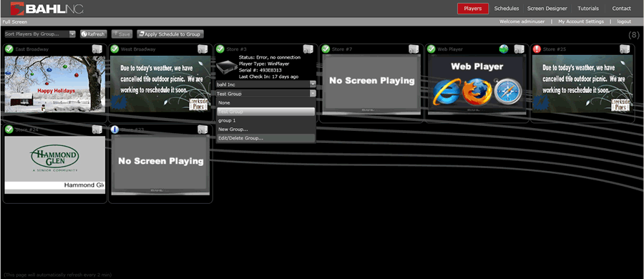Open Store #23's No Screen Playing thumbnail
This screenshot has width=644, height=279.
[x=160, y=165]
